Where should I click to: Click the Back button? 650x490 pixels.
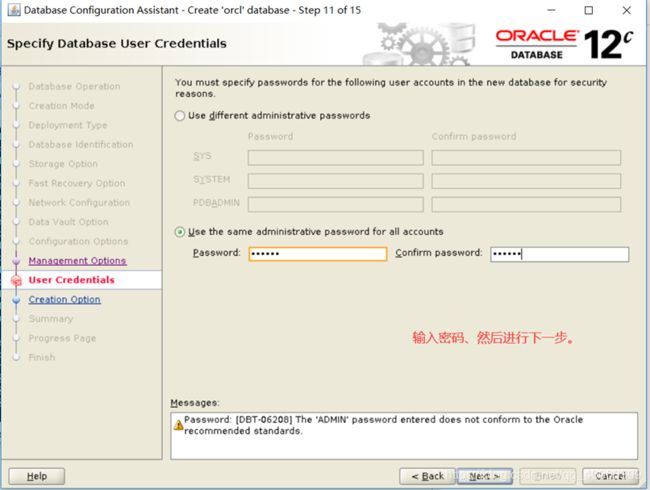pos(427,476)
